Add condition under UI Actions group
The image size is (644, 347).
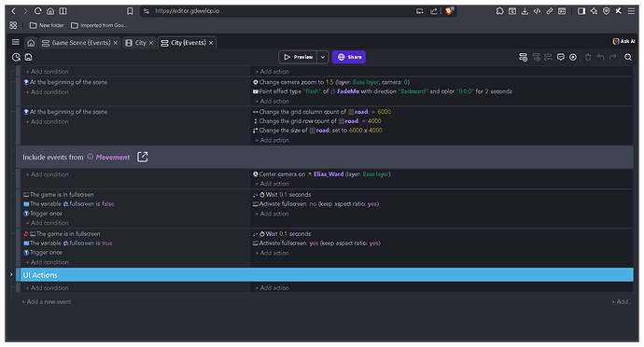pos(48,288)
